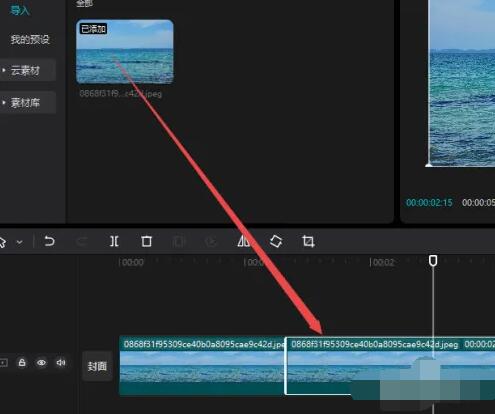Image resolution: width=495 pixels, height=414 pixels.
Task: Click the undo arrow in the toolbar
Action: coord(49,241)
